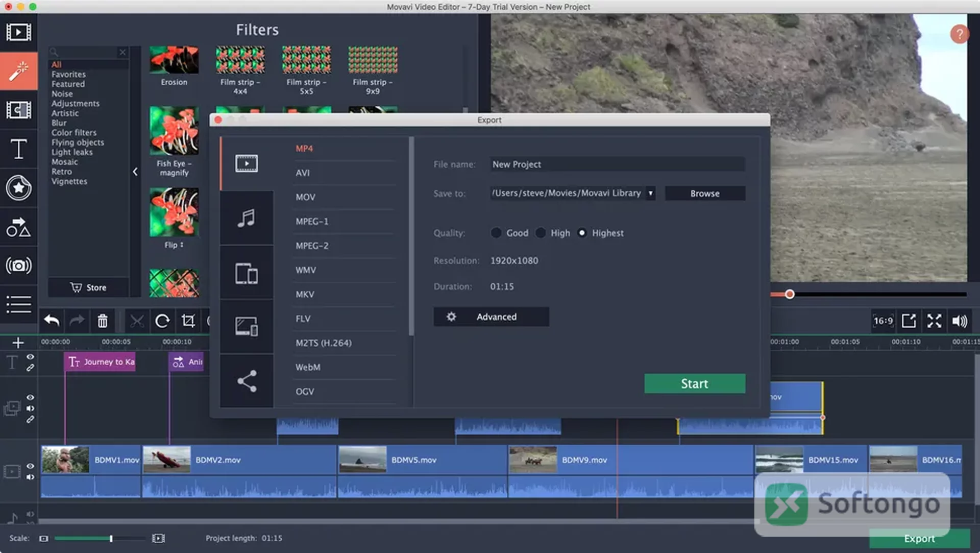Screen dimensions: 980x553
Task: Open the Titles text tool
Action: coord(18,149)
